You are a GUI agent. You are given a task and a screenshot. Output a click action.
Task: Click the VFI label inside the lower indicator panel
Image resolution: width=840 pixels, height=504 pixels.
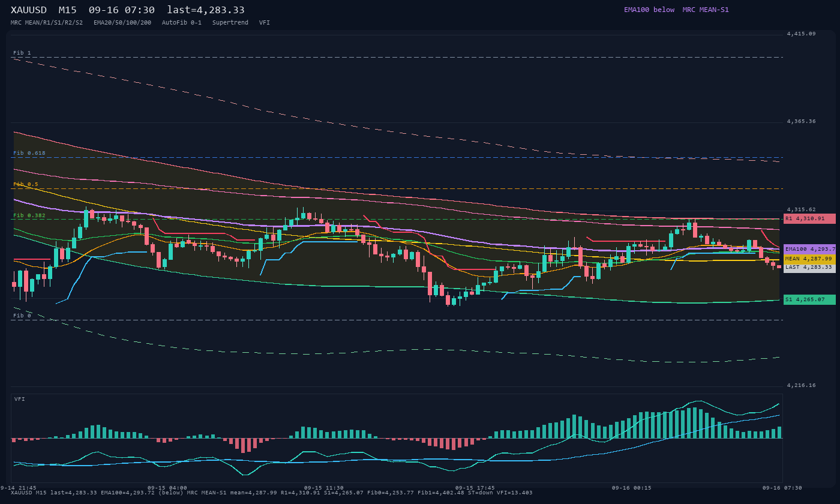tap(20, 399)
